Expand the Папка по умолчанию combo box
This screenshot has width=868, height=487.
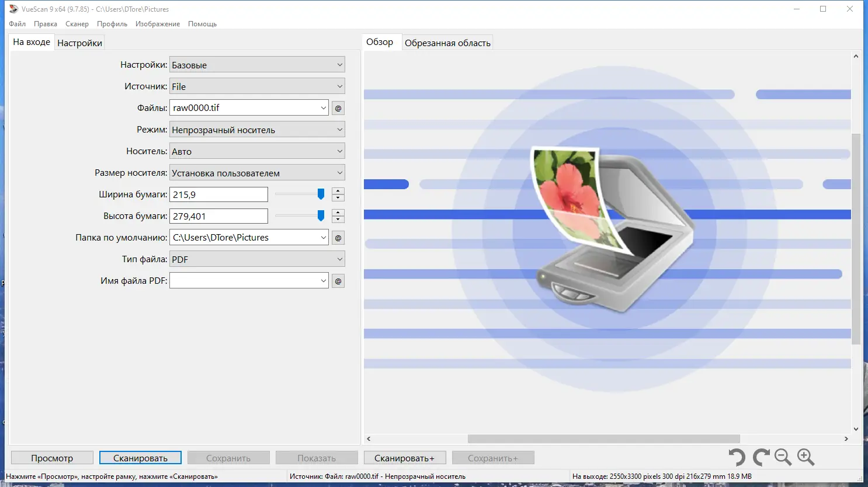[x=324, y=238]
